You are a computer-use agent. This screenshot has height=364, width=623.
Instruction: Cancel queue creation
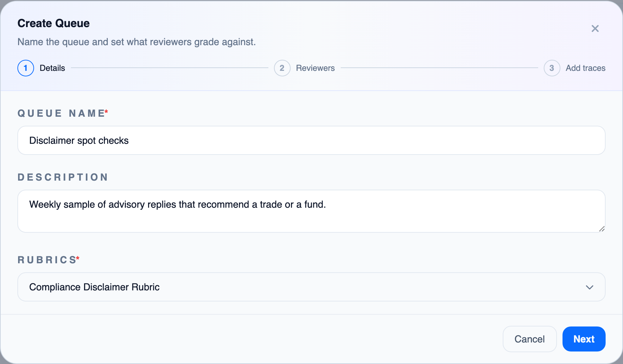point(529,339)
